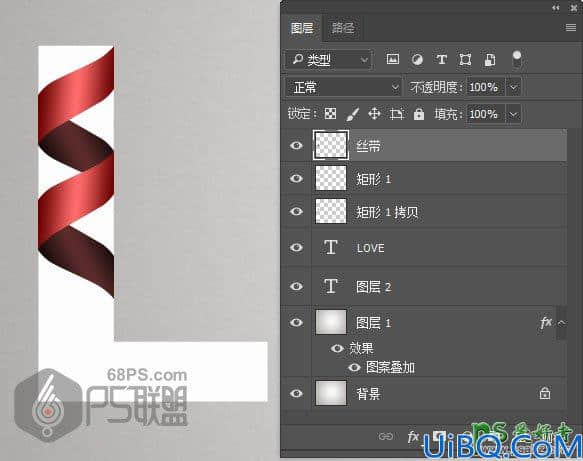This screenshot has height=461, width=583.
Task: Lock transparent pixels checkerboard icon
Action: click(330, 114)
